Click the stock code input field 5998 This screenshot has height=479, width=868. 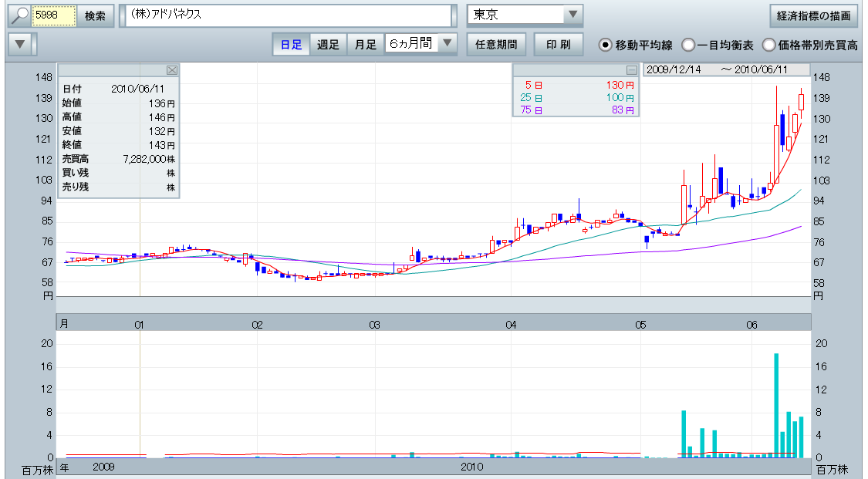54,15
